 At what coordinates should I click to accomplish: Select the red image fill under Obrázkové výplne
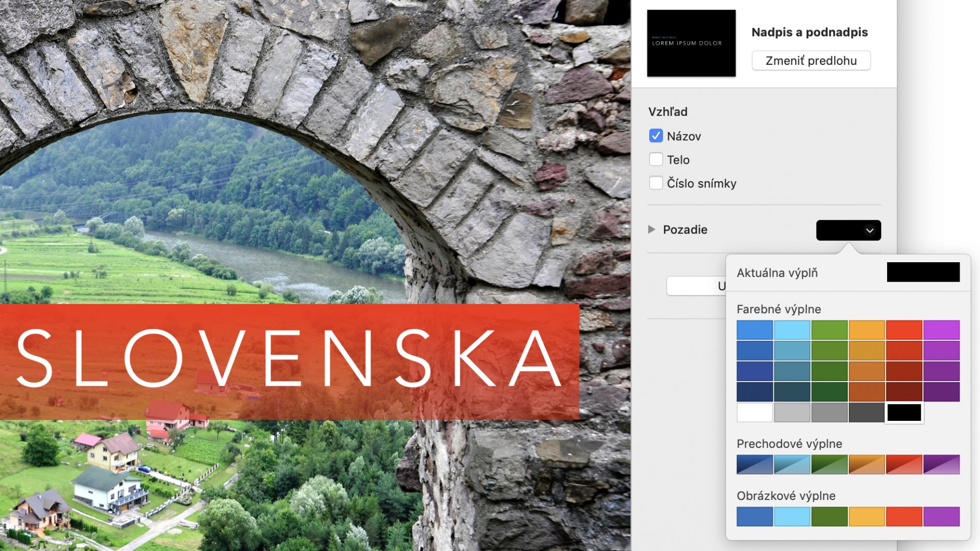pyautogui.click(x=904, y=516)
